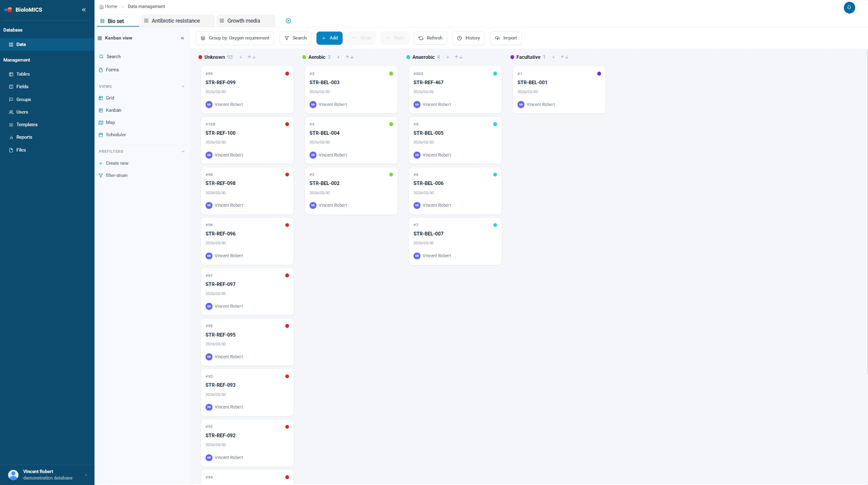
Task: Open the History panel
Action: point(468,38)
